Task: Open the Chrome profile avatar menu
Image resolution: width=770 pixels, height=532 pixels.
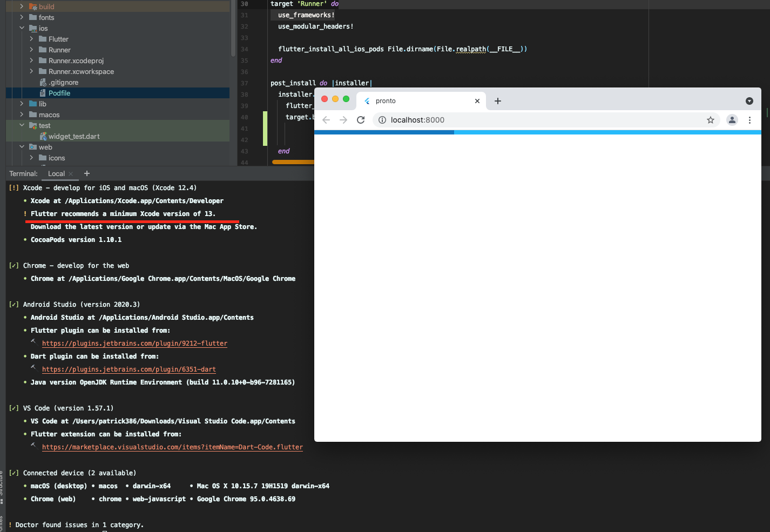Action: click(732, 120)
